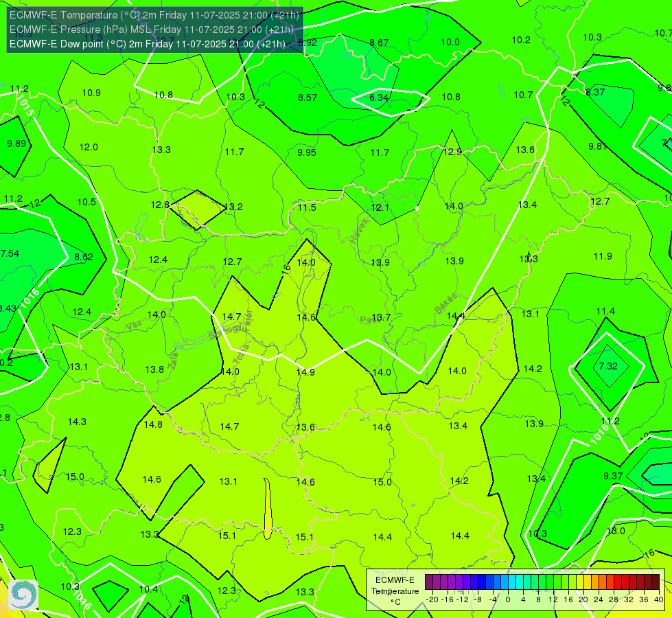The width and height of the screenshot is (672, 618).
Task: Click the Heves county label
Action: (359, 231)
